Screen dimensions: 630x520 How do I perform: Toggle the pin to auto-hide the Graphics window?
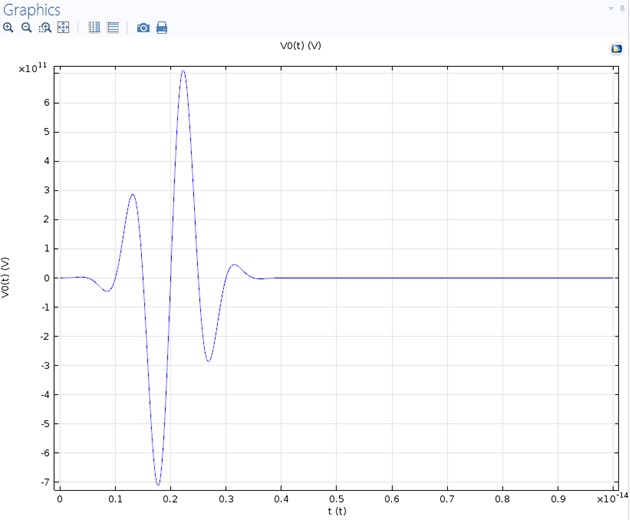pyautogui.click(x=622, y=8)
